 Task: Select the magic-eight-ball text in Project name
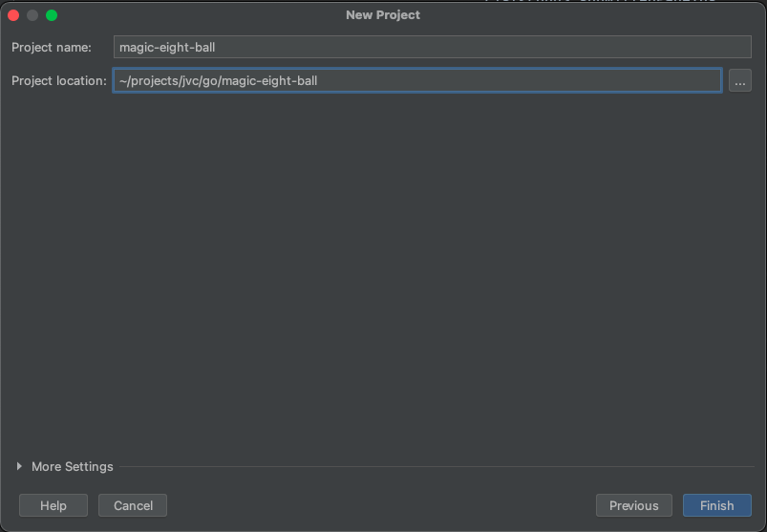[167, 47]
